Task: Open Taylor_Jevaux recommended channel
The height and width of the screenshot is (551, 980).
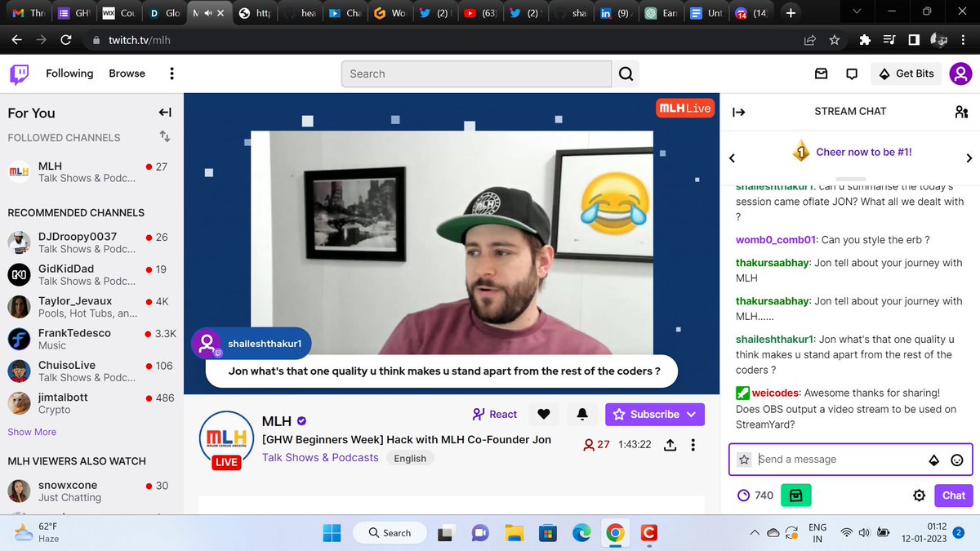Action: click(91, 306)
